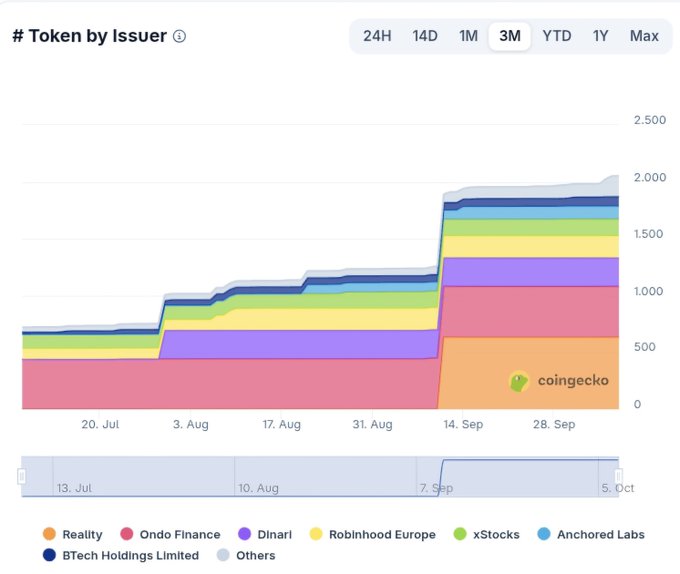Viewport: 680px width, 574px height.
Task: Click the orange Reality legend dot
Action: point(49,534)
